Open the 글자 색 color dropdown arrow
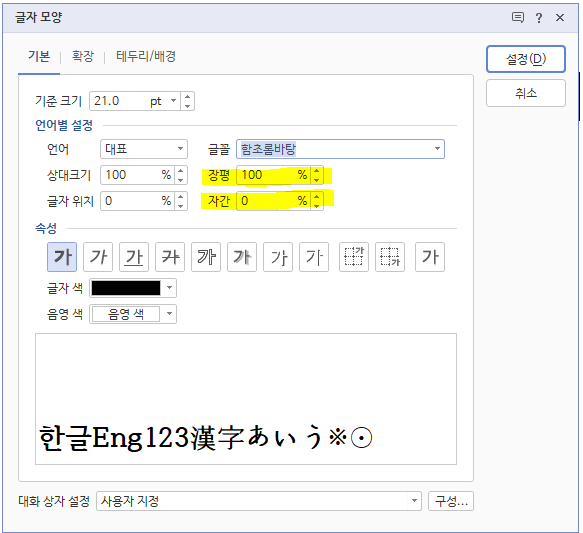Screen dimensions: 583x533 coord(170,288)
